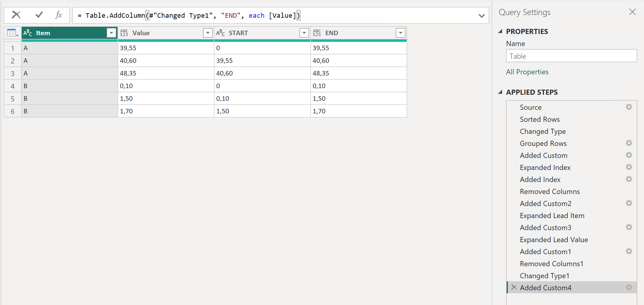This screenshot has height=305, width=644.
Task: Expand the formula bar chevron
Action: [x=482, y=16]
